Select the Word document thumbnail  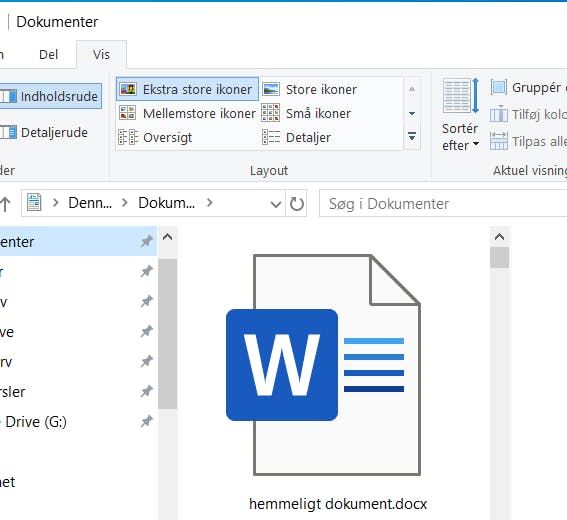point(323,365)
